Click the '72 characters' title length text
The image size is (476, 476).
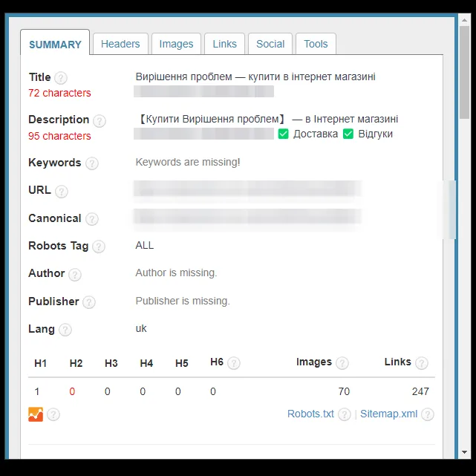pyautogui.click(x=59, y=93)
